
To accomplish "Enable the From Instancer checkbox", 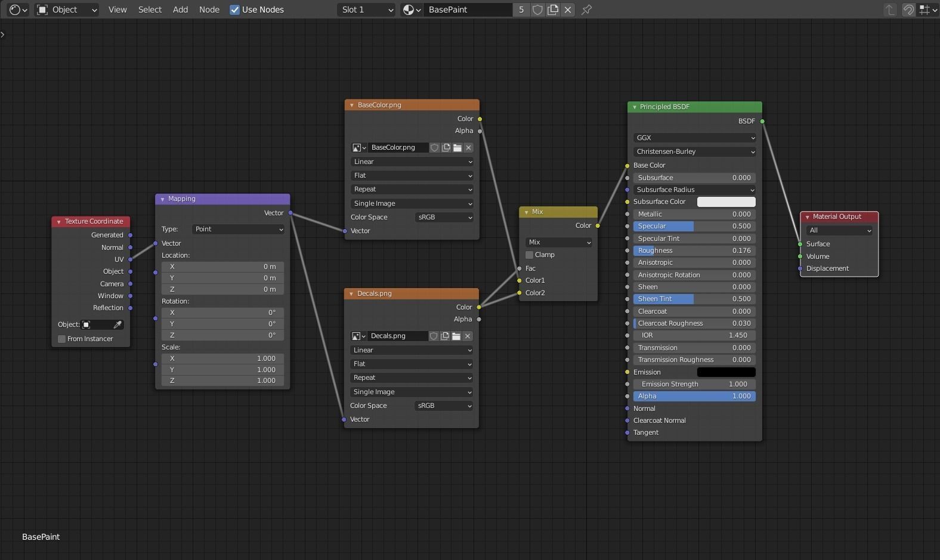I will 61,339.
